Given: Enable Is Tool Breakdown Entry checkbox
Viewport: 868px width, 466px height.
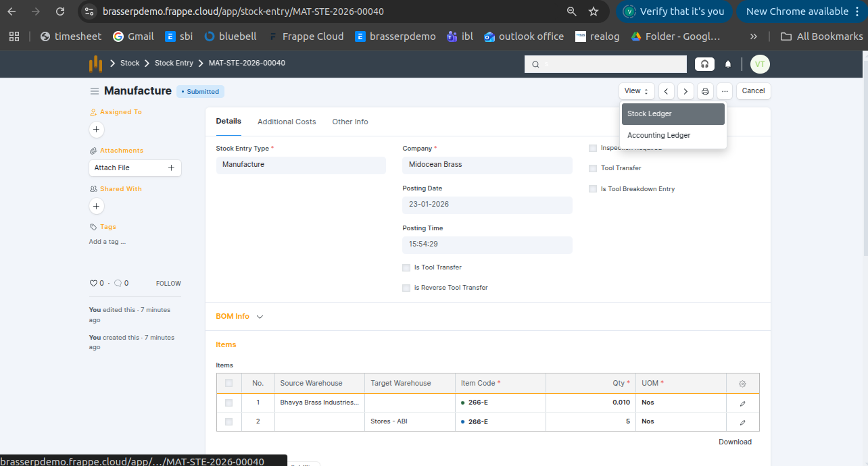Looking at the screenshot, I should point(593,189).
